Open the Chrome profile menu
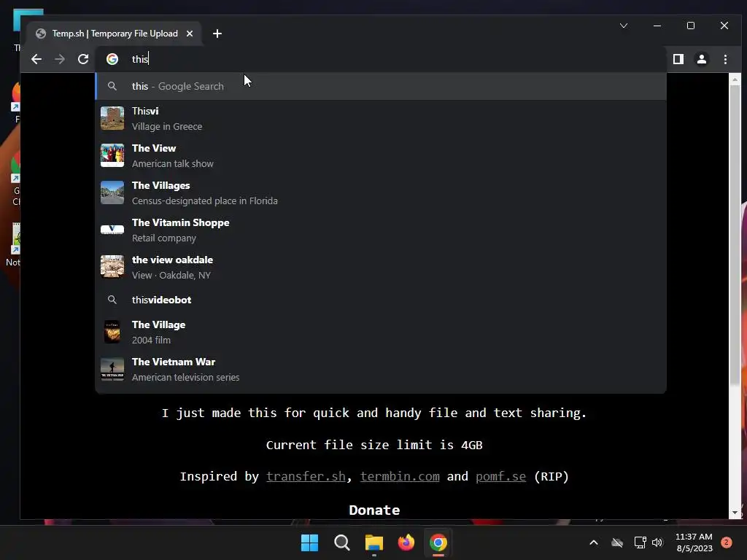 pos(701,59)
